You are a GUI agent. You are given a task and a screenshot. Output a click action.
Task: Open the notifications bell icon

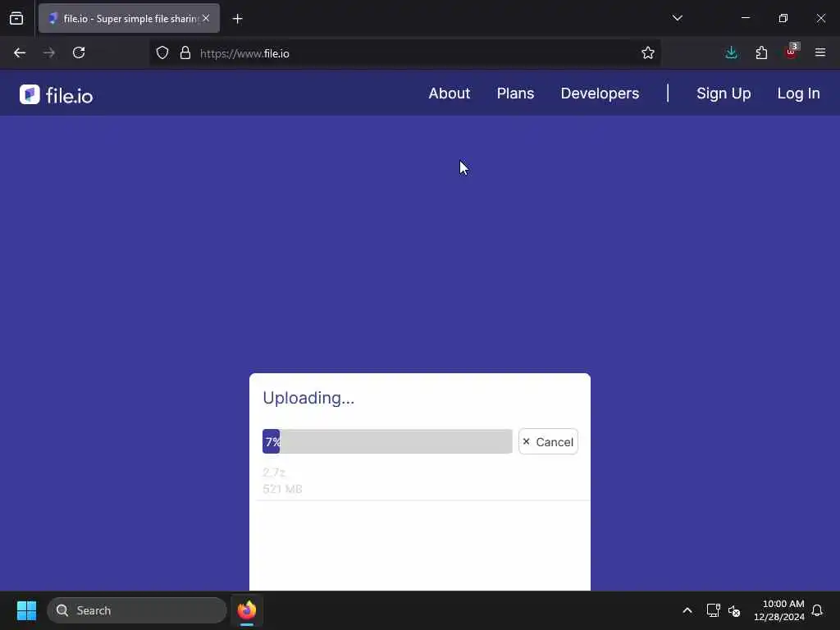click(818, 610)
